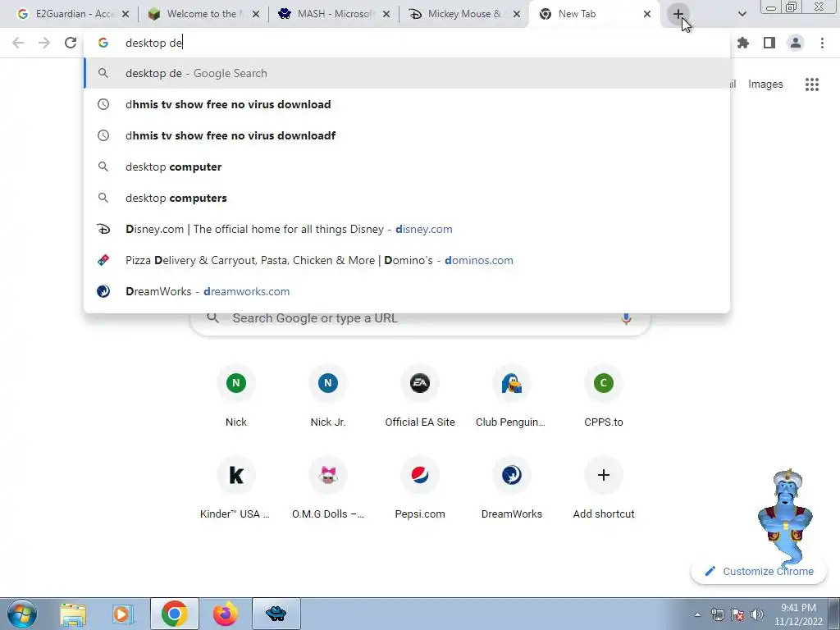Screen dimensions: 840x630
Task: Open the Pepsi.com shortcut tile
Action: (x=420, y=489)
